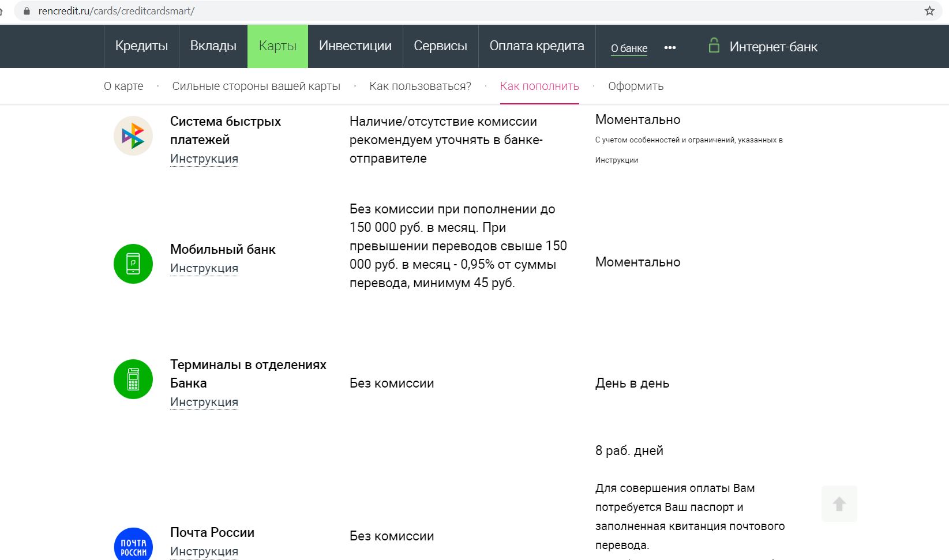The height and width of the screenshot is (560, 949).
Task: Click the scroll-to-top arrow button
Action: click(839, 503)
